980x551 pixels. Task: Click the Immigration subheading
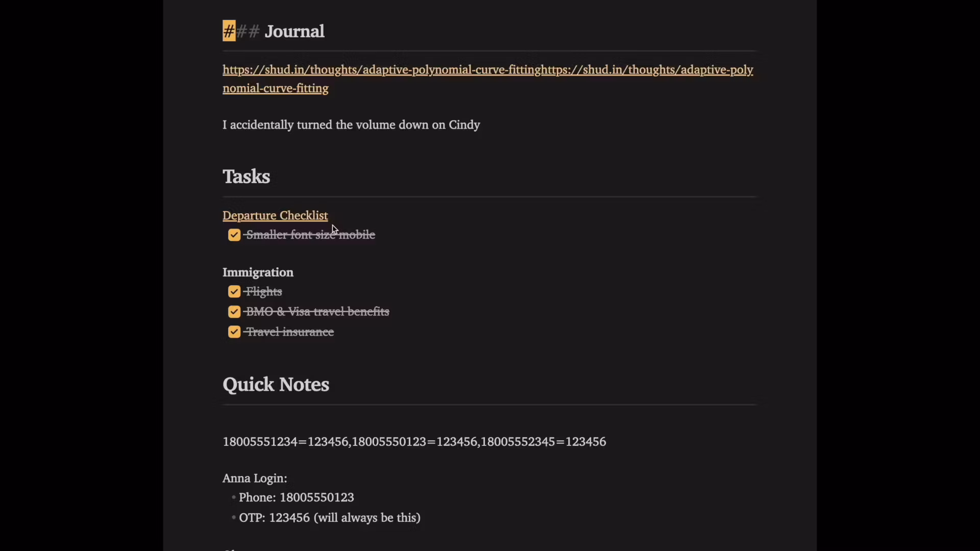[x=258, y=272]
